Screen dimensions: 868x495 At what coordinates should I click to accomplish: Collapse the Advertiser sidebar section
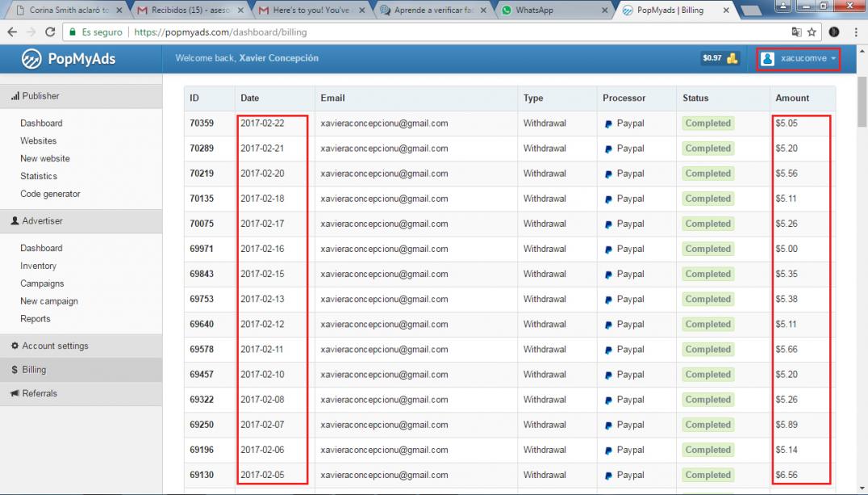[42, 220]
